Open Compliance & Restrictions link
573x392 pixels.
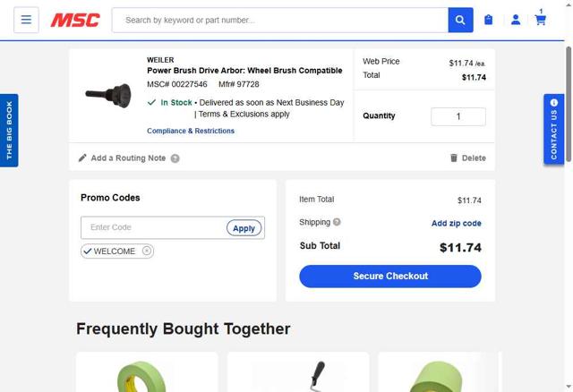coord(191,131)
